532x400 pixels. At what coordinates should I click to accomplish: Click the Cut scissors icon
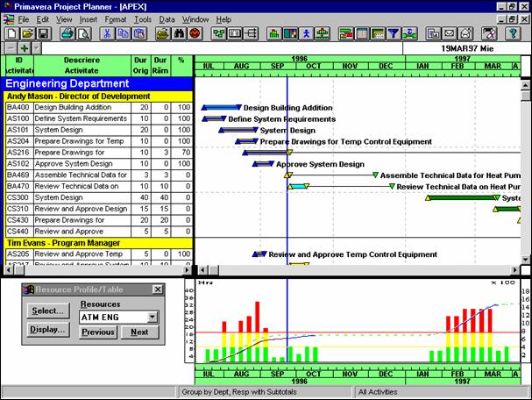[x=108, y=33]
